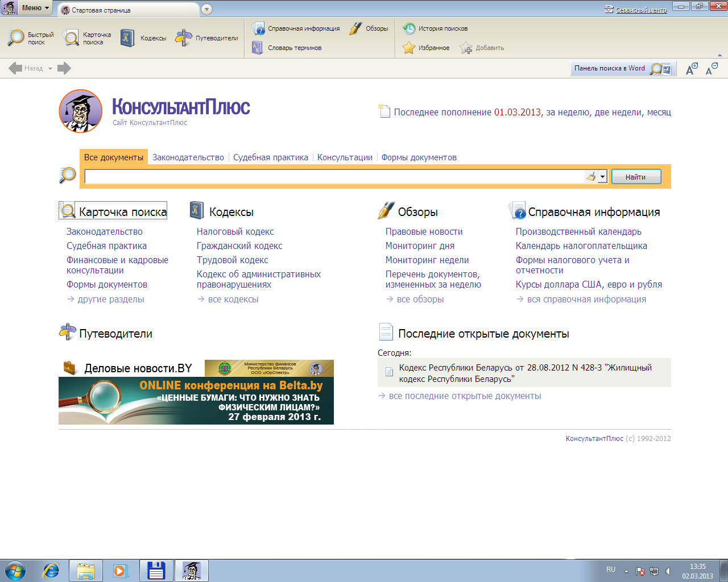Viewport: 728px width, 582px height.
Task: Click the Справочная информация section icon
Action: point(517,211)
